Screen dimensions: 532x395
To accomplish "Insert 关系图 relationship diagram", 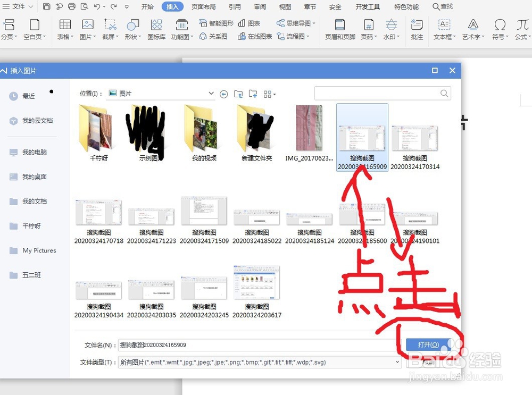I will pos(213,36).
